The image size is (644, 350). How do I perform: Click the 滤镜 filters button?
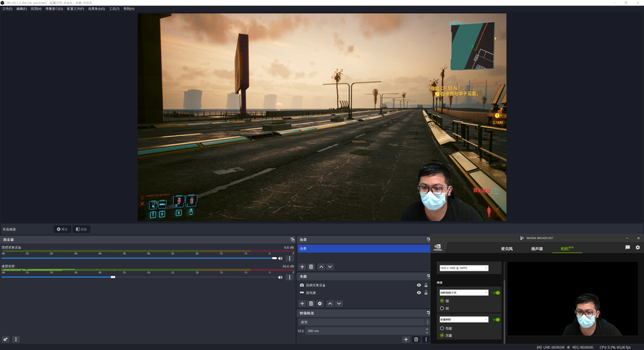(x=82, y=229)
